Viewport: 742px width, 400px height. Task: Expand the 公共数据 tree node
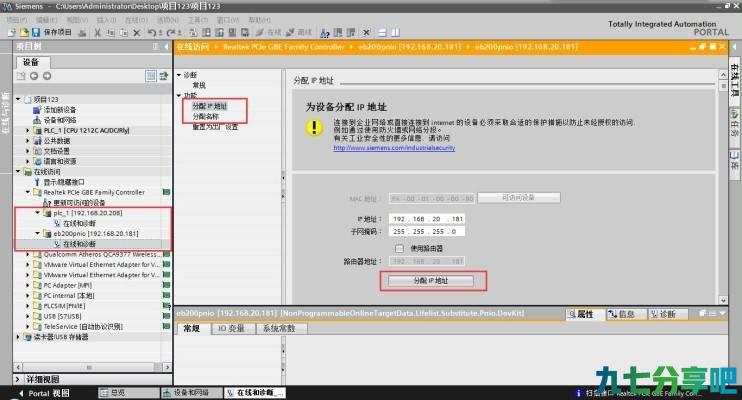(27, 141)
